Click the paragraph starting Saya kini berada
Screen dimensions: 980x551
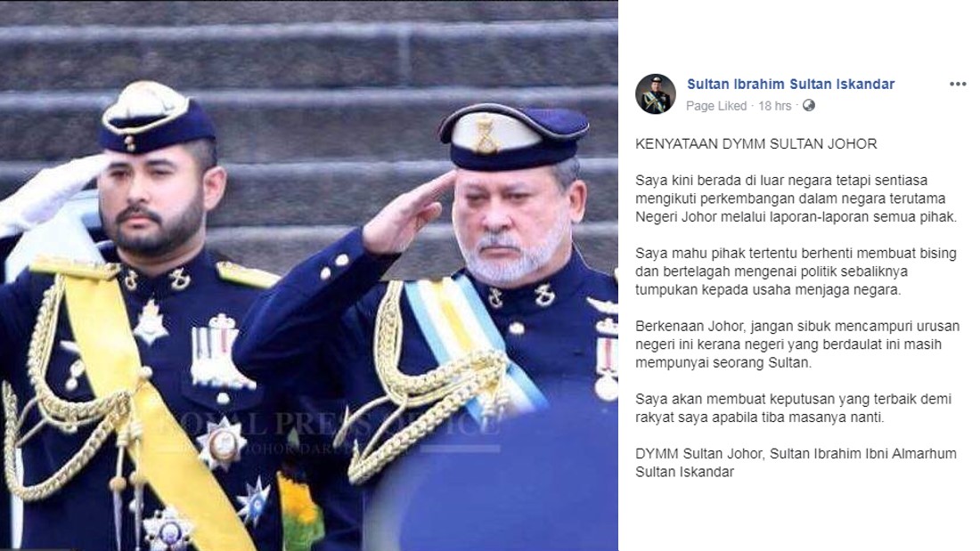[x=796, y=199]
